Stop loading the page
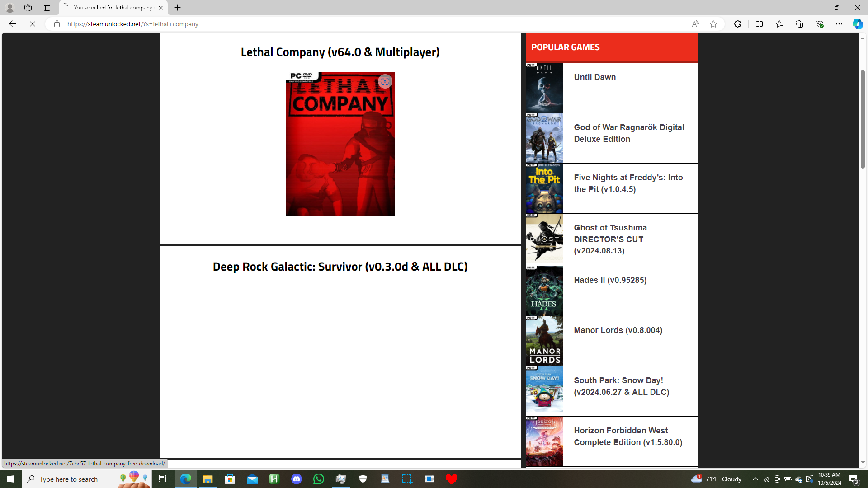This screenshot has width=868, height=488. click(33, 24)
